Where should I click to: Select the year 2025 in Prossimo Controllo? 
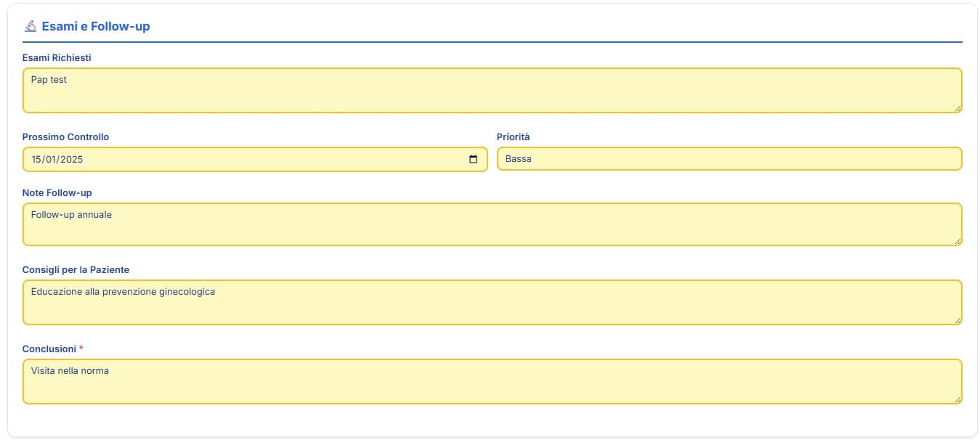coord(72,160)
